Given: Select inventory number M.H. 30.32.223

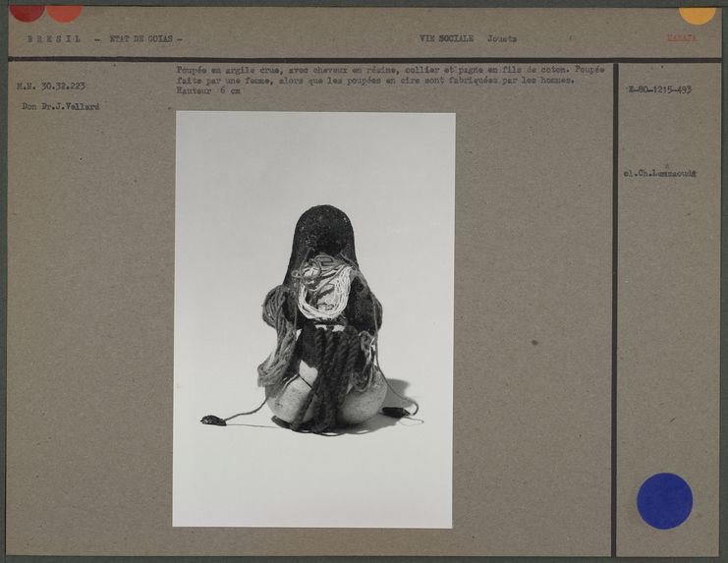Looking at the screenshot, I should 50,85.
